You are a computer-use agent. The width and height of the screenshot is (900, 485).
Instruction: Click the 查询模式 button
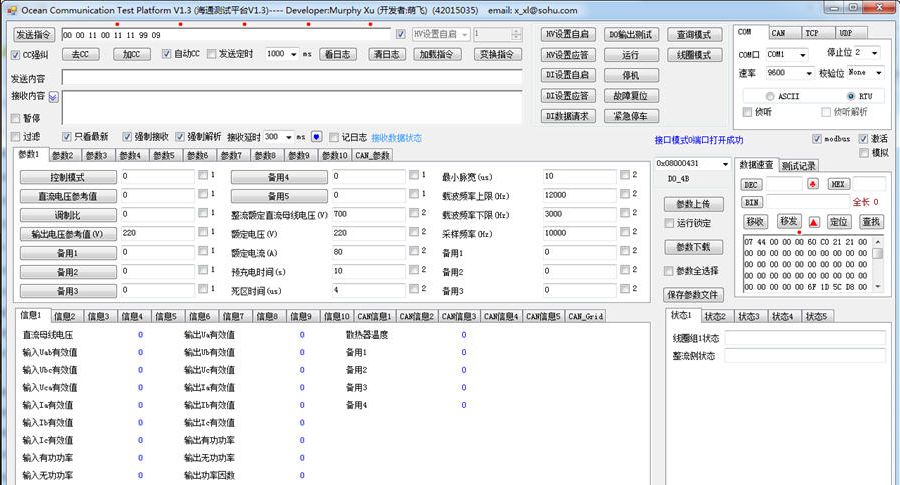[695, 34]
